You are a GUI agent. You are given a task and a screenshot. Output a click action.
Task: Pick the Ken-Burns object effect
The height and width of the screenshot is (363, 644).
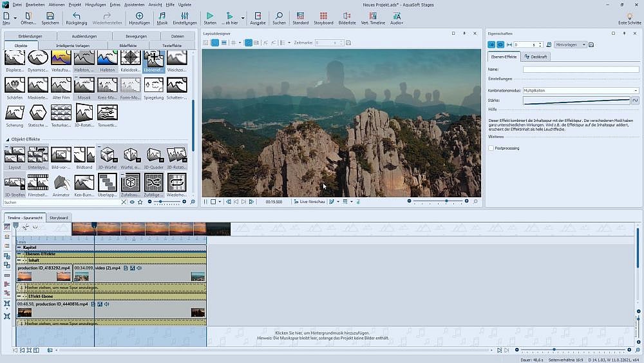tap(84, 182)
